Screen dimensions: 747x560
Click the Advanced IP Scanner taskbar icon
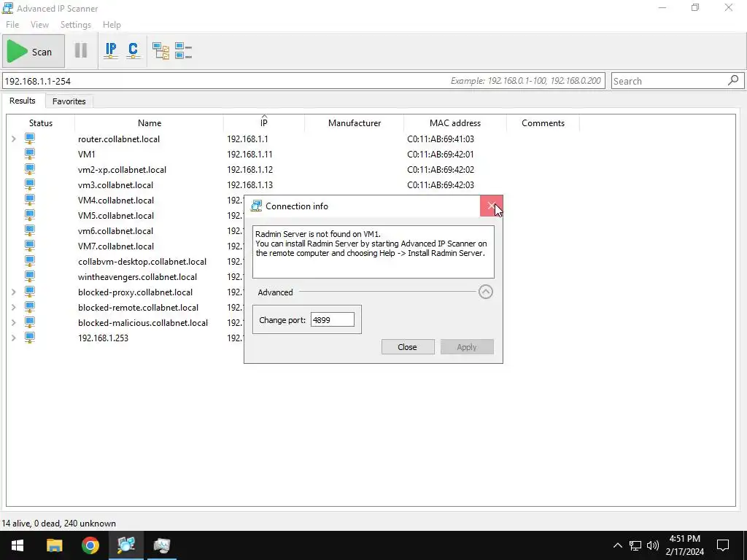[126, 545]
